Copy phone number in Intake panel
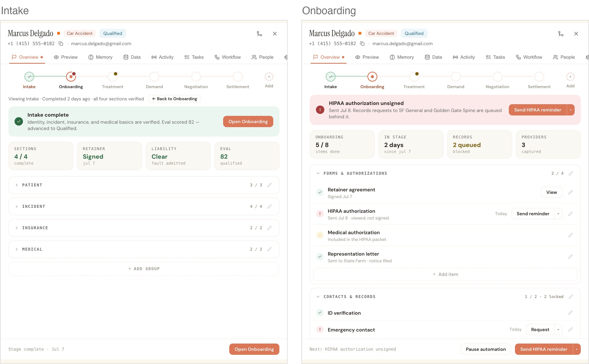Screen dimensions: 589x364 pos(61,44)
